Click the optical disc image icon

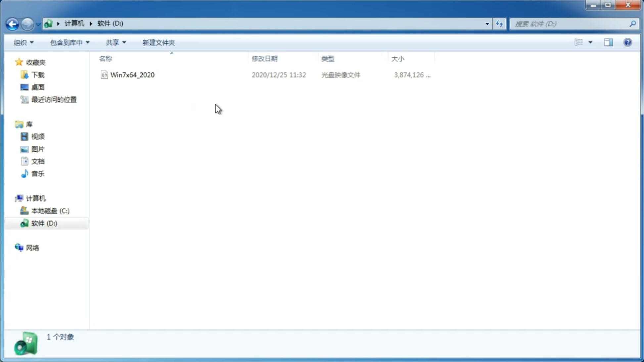(x=104, y=75)
